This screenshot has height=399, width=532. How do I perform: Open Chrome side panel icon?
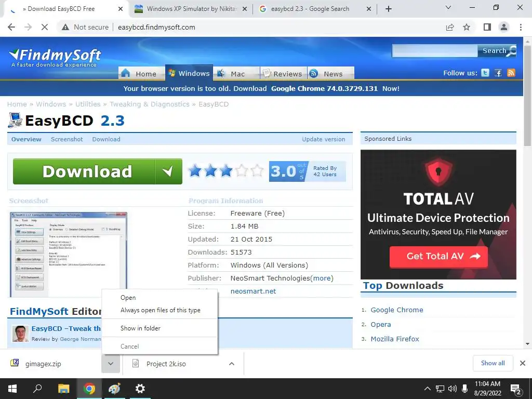(487, 27)
